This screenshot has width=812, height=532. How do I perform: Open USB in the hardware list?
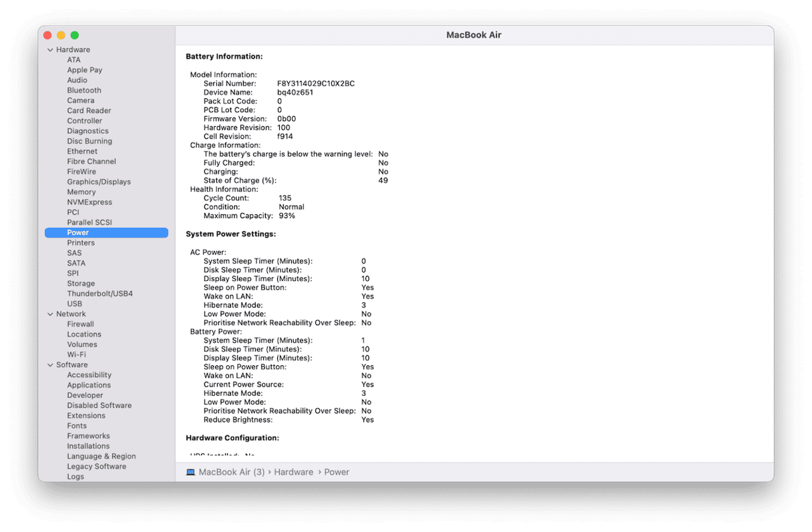(x=75, y=304)
